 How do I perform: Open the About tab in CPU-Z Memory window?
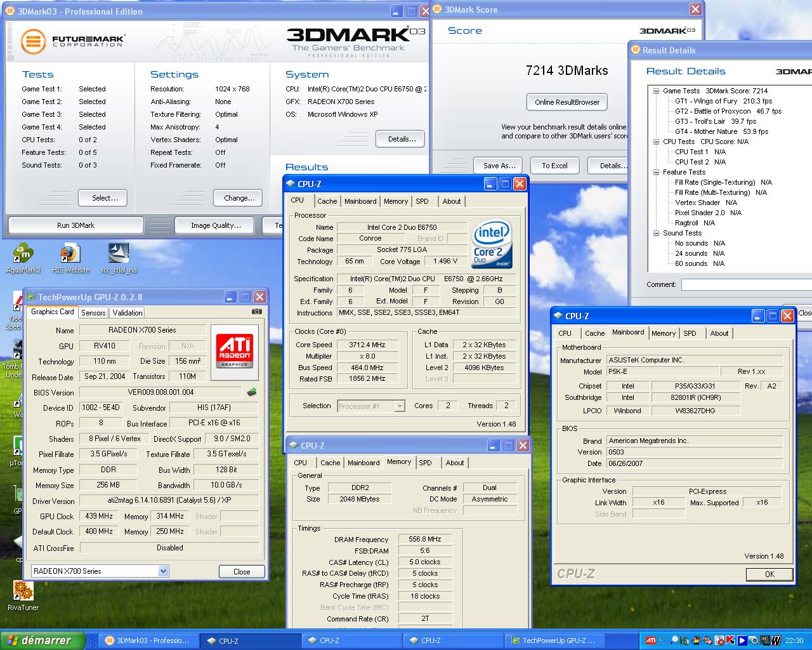(455, 463)
